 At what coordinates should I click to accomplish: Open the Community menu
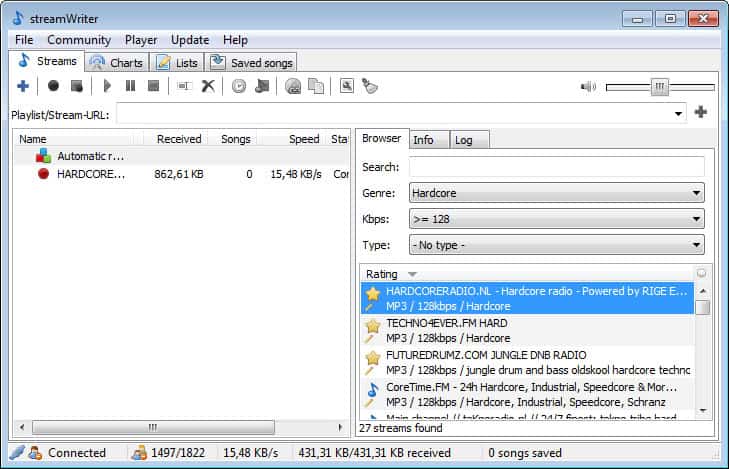coord(79,40)
